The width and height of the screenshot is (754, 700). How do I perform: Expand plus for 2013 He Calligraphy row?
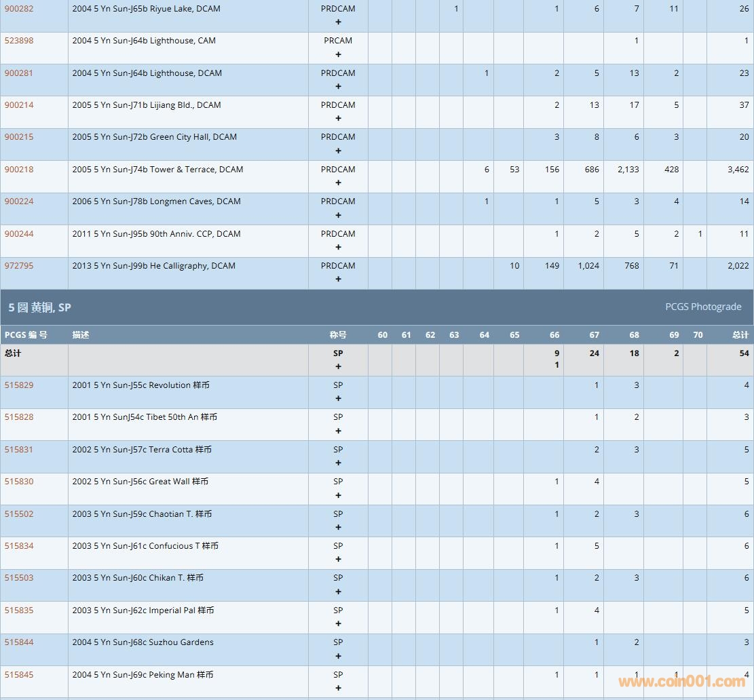[x=338, y=279]
